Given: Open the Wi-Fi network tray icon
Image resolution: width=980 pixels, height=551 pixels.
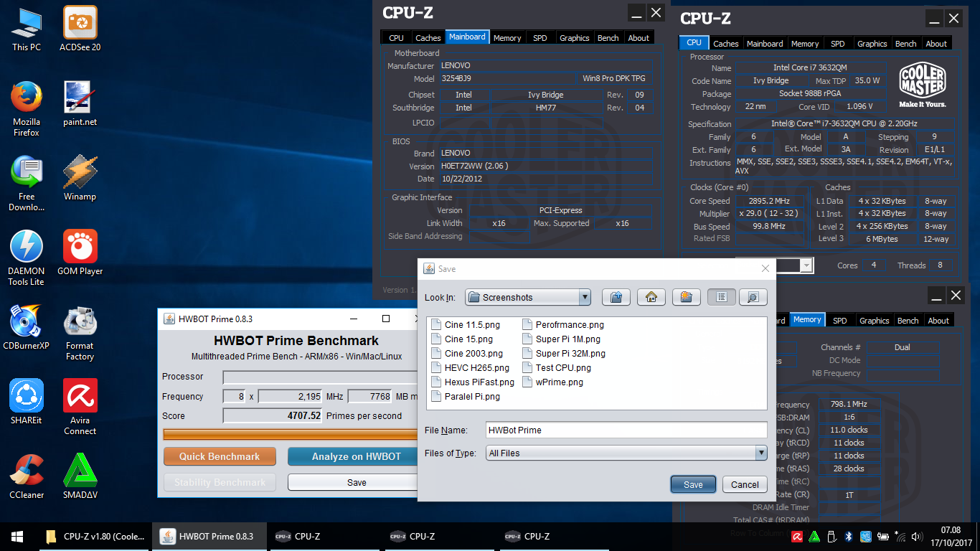Looking at the screenshot, I should pyautogui.click(x=900, y=536).
